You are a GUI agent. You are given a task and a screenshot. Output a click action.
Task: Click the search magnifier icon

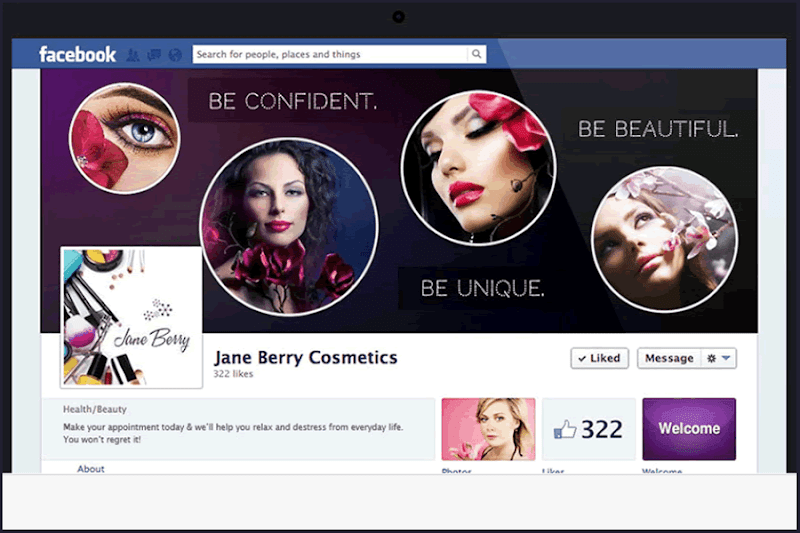477,54
